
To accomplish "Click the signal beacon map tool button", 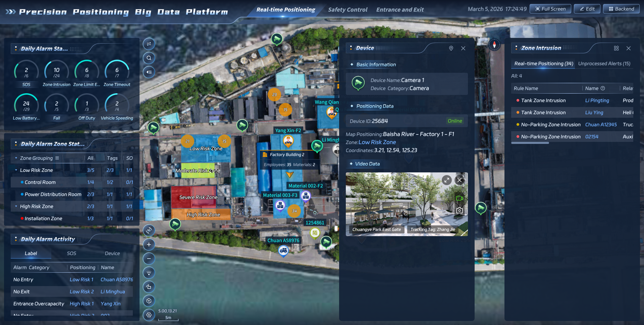I will 149,273.
